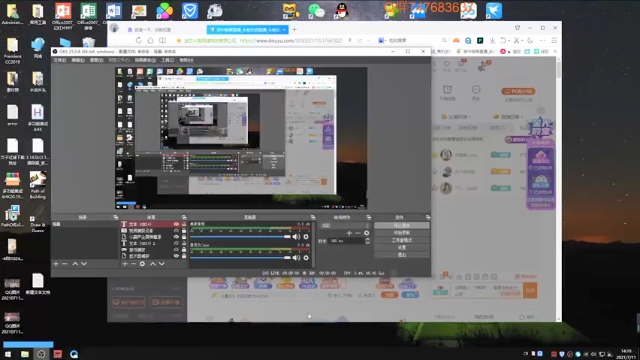Image resolution: width=640 pixels, height=360 pixels.
Task: Open the File menu in OBS
Action: [x=60, y=60]
